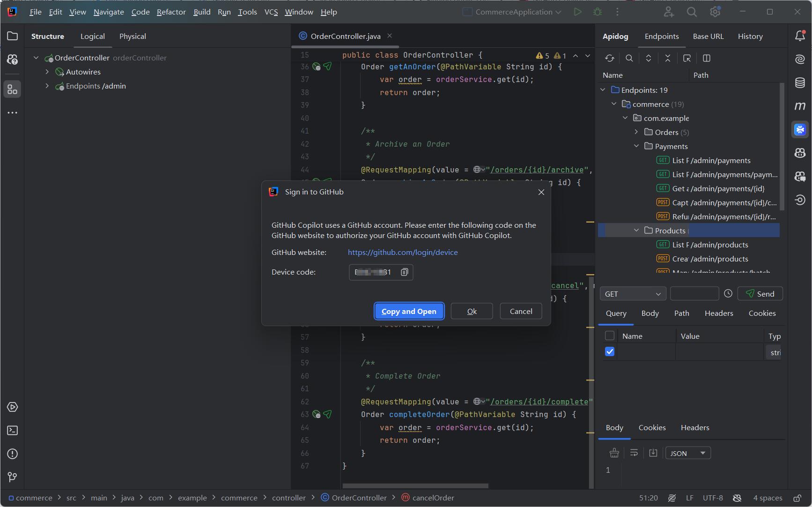Toggle soft wrap in response body
The width and height of the screenshot is (812, 507).
point(634,453)
